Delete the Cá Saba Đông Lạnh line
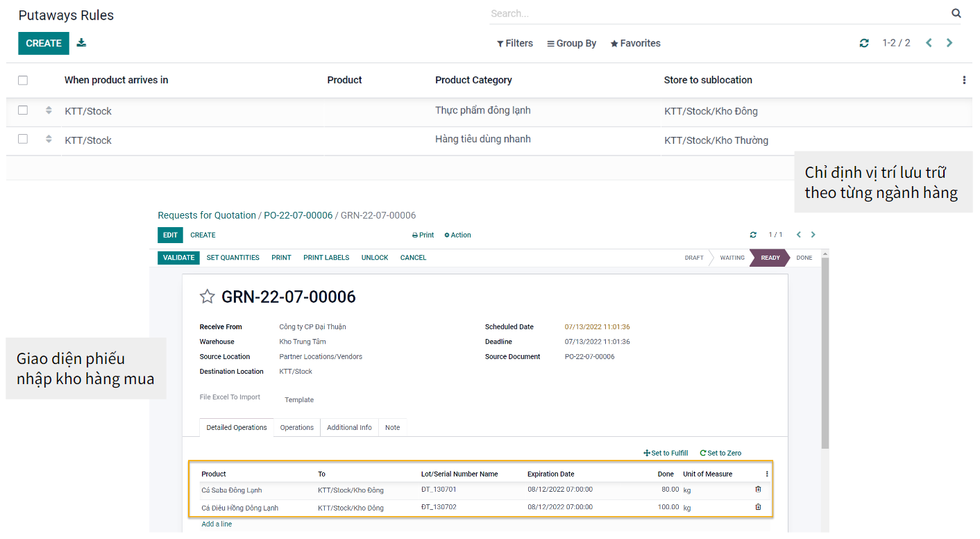The image size is (980, 539). click(758, 490)
